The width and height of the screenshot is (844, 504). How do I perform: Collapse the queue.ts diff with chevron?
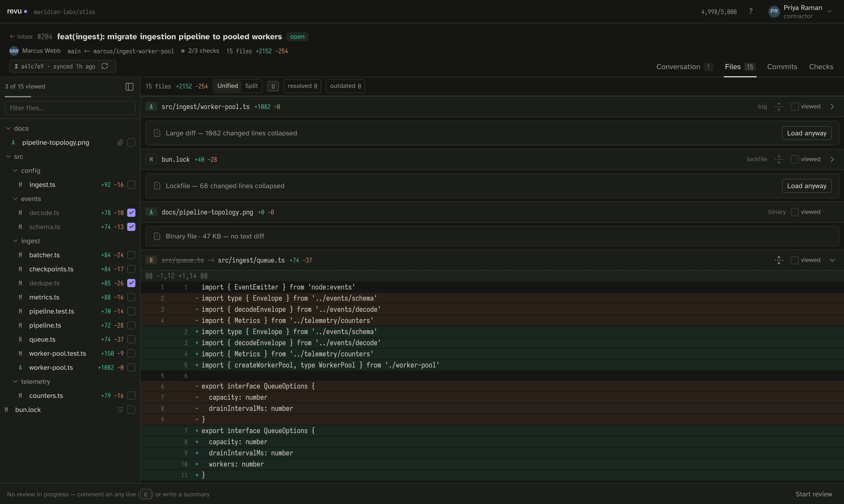832,260
